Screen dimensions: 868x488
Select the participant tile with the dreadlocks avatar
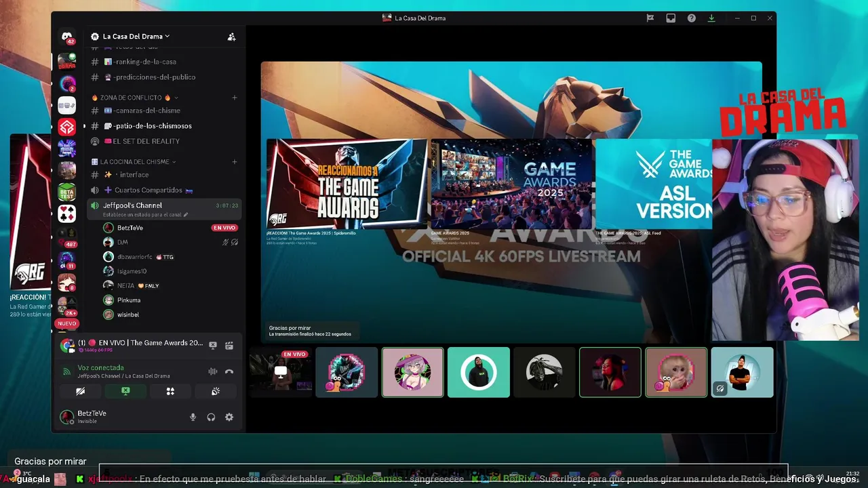545,372
